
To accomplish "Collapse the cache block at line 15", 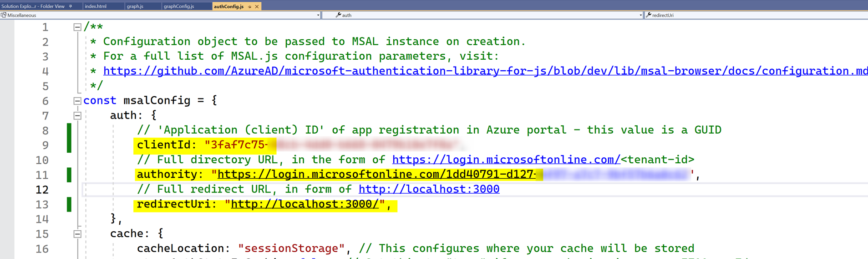I will (x=77, y=234).
